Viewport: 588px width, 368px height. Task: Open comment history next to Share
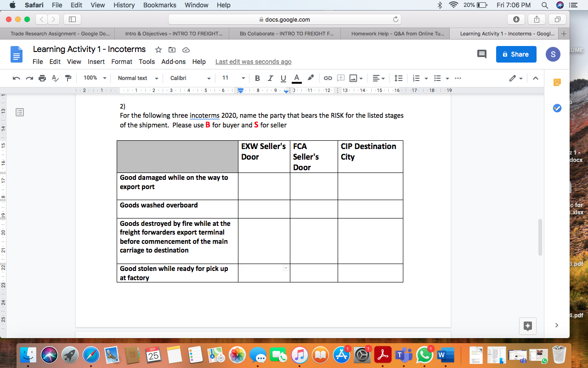482,54
